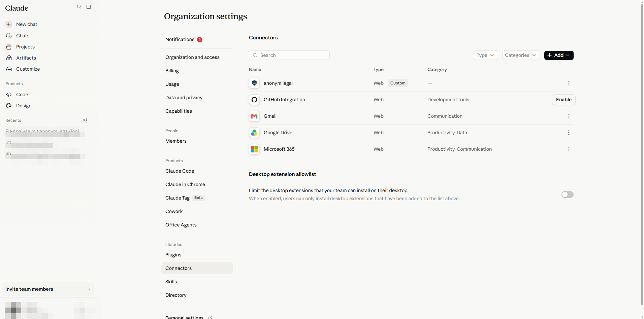The height and width of the screenshot is (319, 644).
Task: Click the arrow on Invite team members
Action: click(89, 289)
